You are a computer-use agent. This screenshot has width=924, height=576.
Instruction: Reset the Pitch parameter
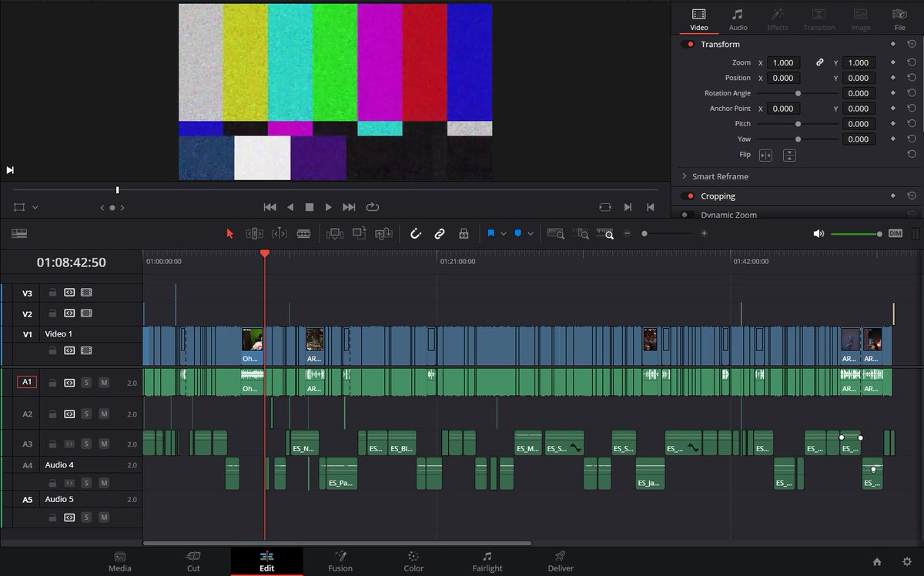pos(912,124)
